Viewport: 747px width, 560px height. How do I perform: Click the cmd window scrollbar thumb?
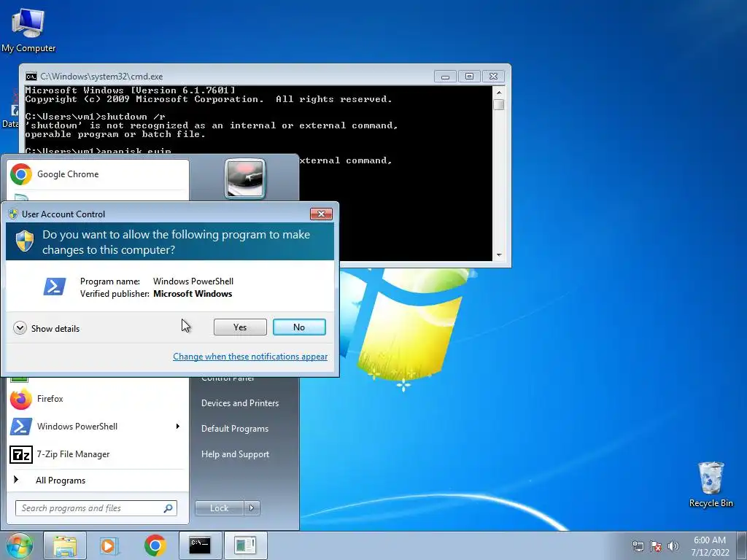click(499, 105)
